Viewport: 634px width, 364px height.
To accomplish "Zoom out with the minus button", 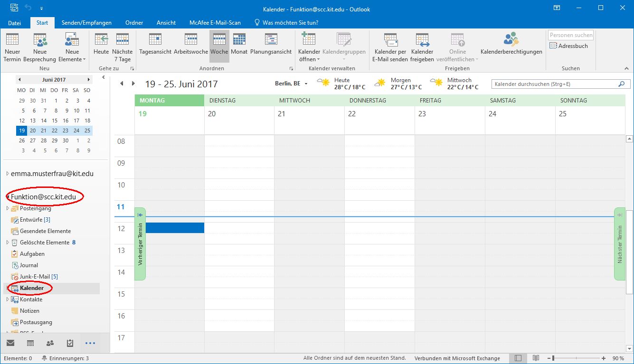I will (549, 358).
